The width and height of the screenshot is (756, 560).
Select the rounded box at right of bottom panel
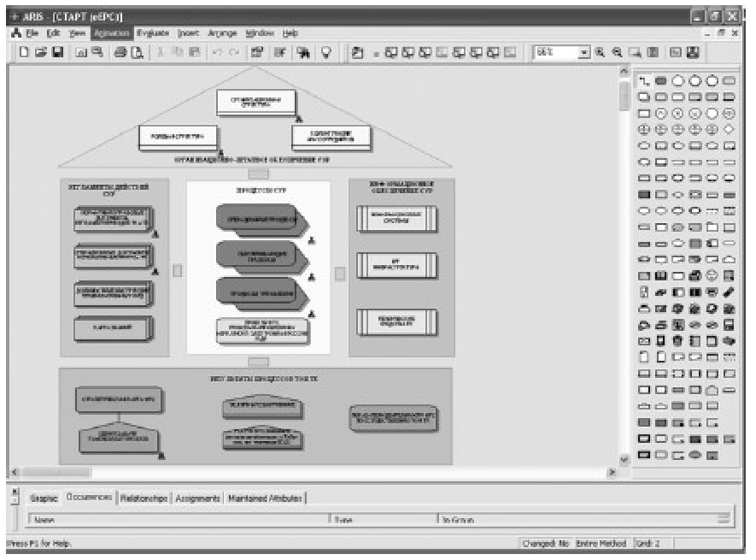click(x=394, y=418)
